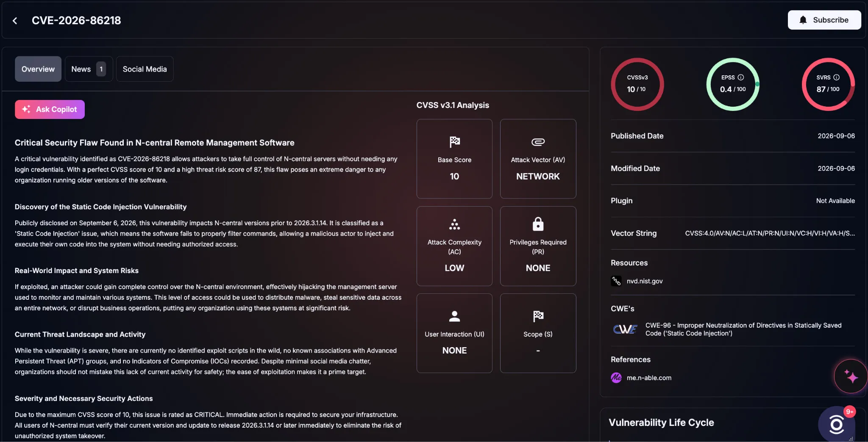Click the CWE logo icon

pos(625,329)
